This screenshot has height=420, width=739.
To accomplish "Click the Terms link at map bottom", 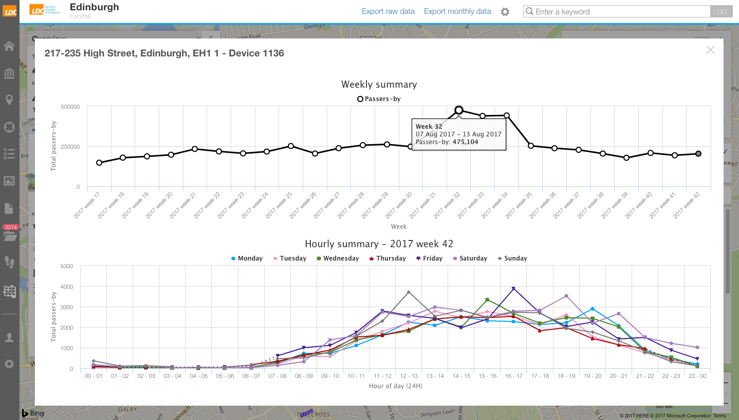I will coord(720,416).
